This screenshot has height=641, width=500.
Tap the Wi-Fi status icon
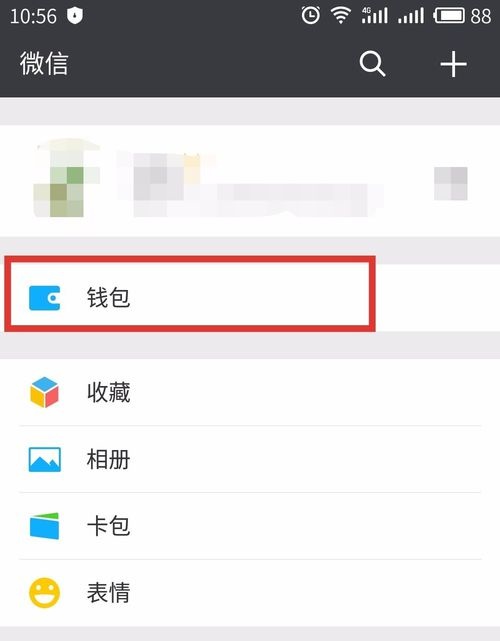click(341, 16)
